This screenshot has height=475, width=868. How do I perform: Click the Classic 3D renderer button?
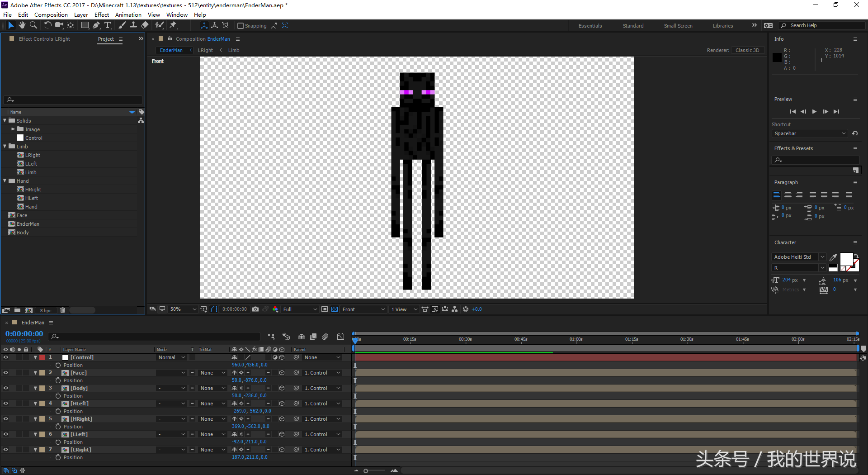tap(747, 50)
